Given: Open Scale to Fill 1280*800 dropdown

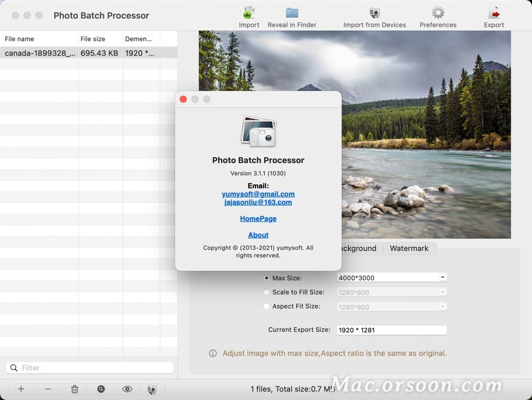Looking at the screenshot, I should tap(442, 292).
